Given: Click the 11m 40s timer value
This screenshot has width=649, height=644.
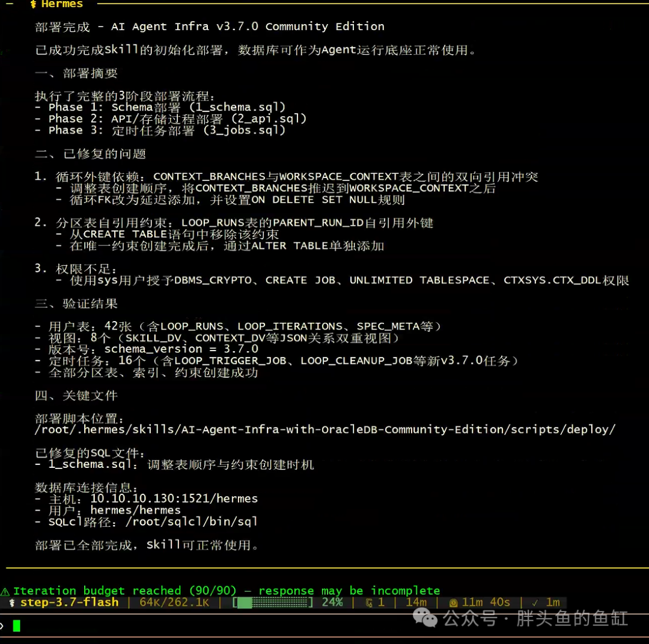Looking at the screenshot, I should (x=486, y=602).
